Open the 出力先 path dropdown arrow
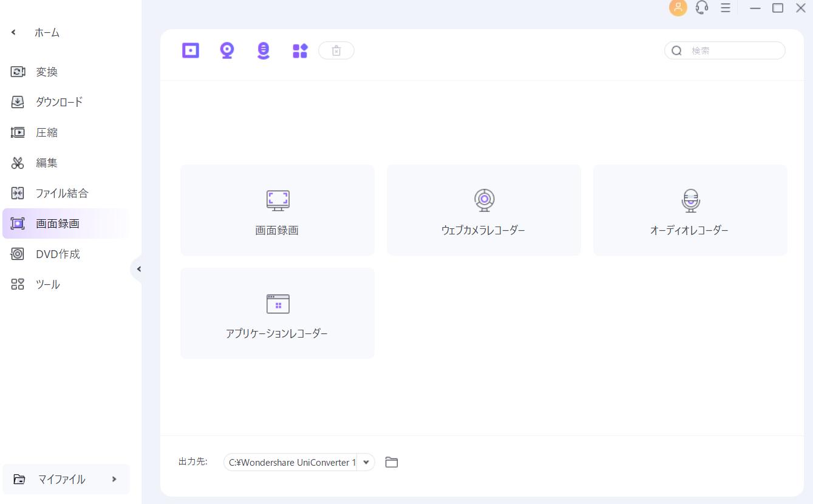 point(366,462)
